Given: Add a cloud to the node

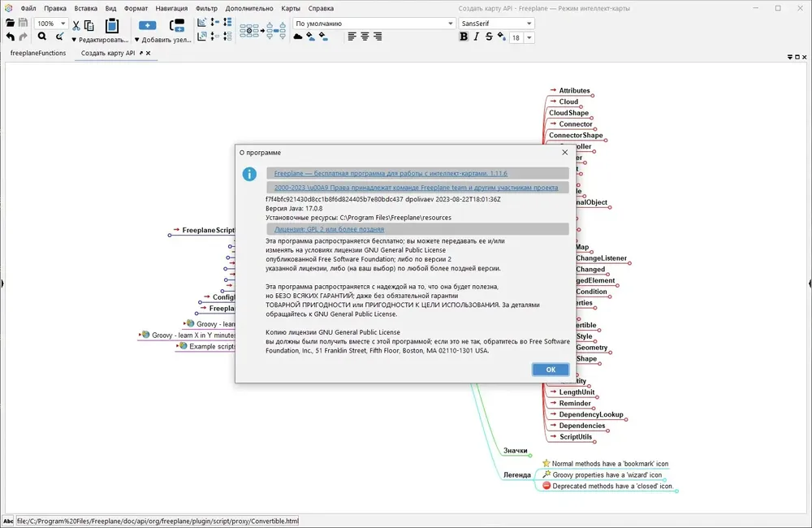Looking at the screenshot, I should tap(298, 37).
